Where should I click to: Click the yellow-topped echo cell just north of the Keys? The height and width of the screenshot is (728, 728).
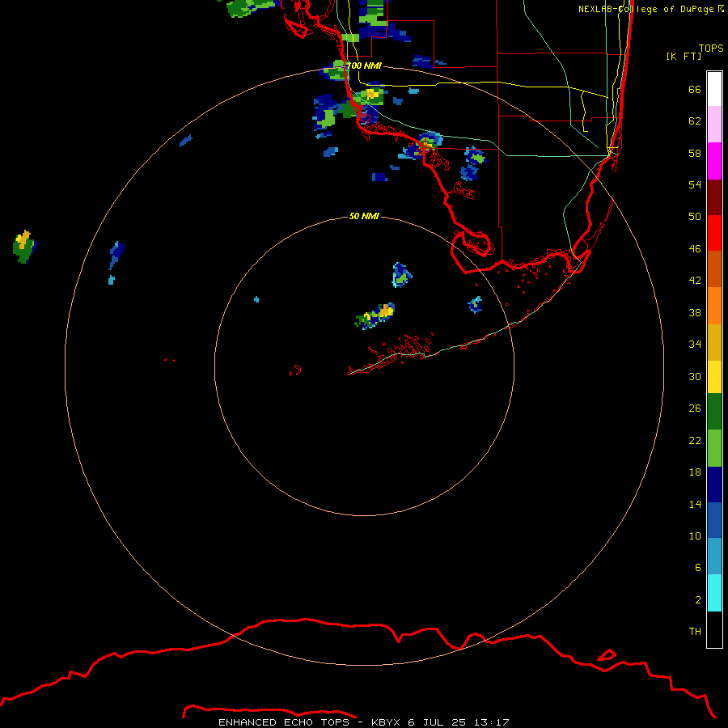tap(375, 316)
